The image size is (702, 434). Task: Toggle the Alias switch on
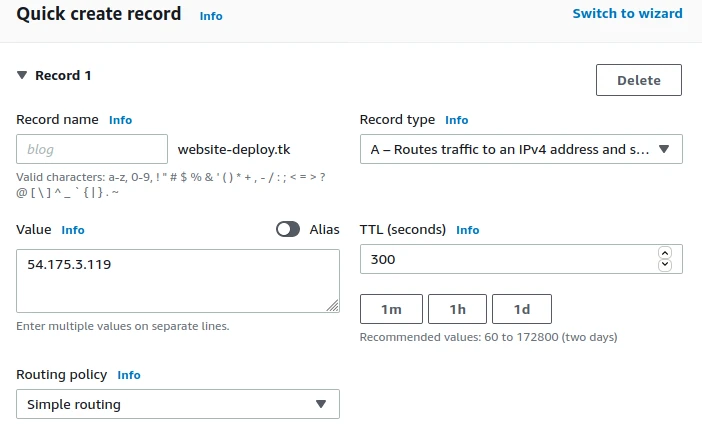click(x=288, y=229)
